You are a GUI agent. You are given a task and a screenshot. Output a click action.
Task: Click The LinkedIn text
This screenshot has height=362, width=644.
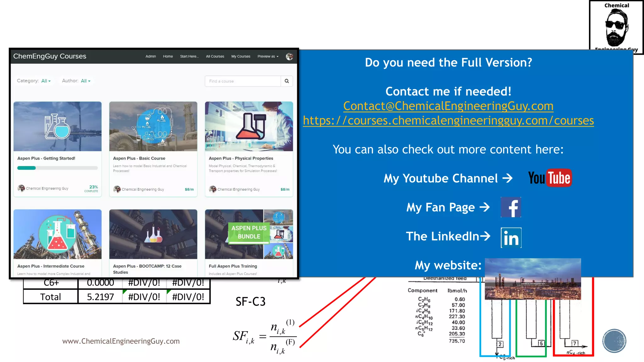tap(442, 236)
